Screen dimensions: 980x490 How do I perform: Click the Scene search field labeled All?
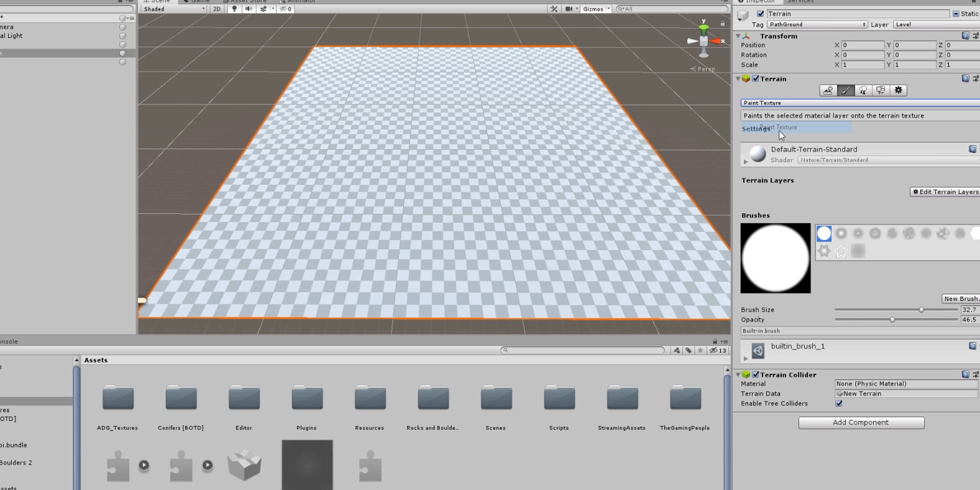click(671, 9)
